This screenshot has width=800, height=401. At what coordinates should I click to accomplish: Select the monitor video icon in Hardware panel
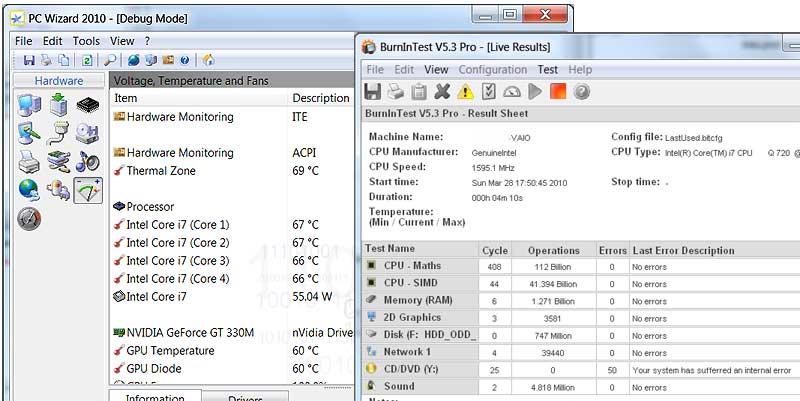(x=29, y=134)
